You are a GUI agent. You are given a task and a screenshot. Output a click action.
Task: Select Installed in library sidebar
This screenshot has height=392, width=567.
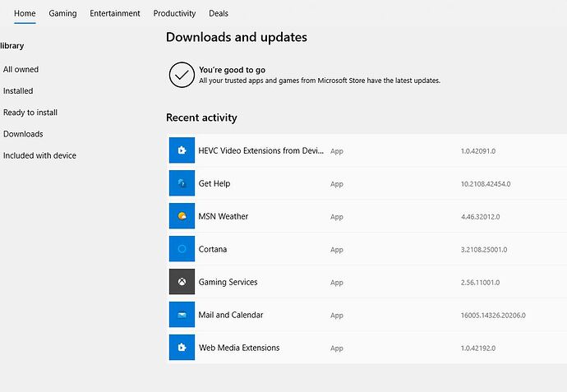[x=18, y=90]
